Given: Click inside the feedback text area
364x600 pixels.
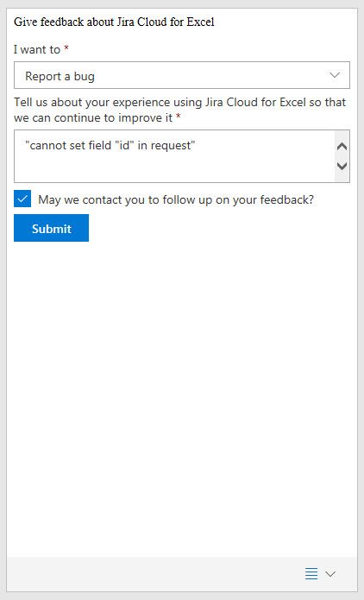Looking at the screenshot, I should (174, 156).
